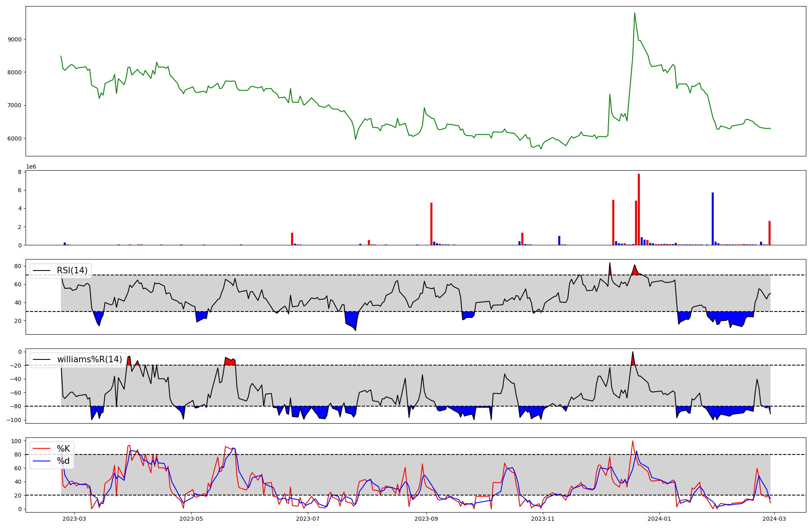
Task: Click the highest peak of the green price line
Action: point(635,13)
